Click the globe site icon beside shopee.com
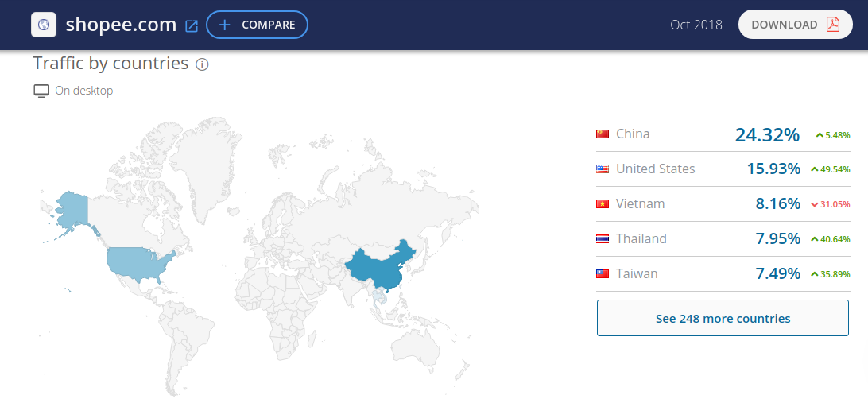The width and height of the screenshot is (868, 399). point(44,25)
